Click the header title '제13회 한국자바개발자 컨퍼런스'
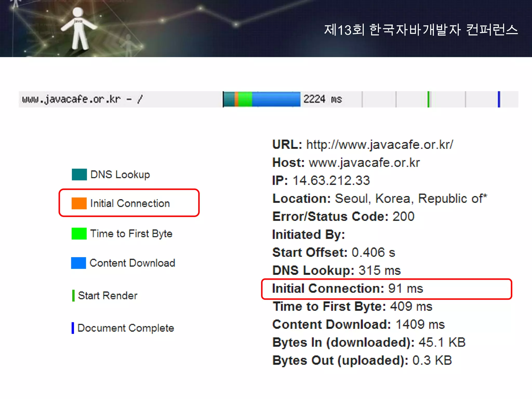 pyautogui.click(x=421, y=30)
